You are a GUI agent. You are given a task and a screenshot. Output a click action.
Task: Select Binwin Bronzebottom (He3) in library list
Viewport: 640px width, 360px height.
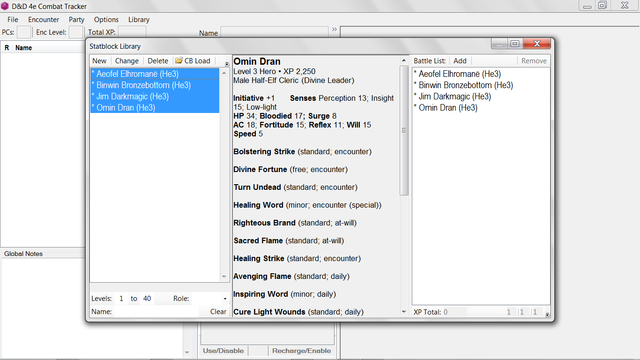[x=154, y=85]
